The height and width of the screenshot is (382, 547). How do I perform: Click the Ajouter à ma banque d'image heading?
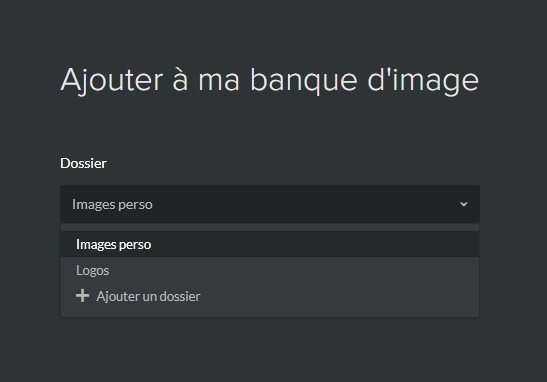click(269, 81)
